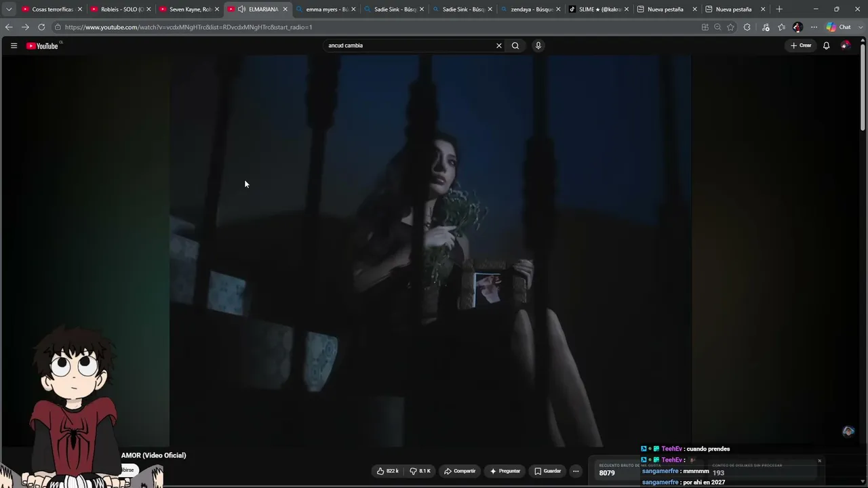
Task: Open the split screen apps icon in address bar
Action: pyautogui.click(x=705, y=27)
